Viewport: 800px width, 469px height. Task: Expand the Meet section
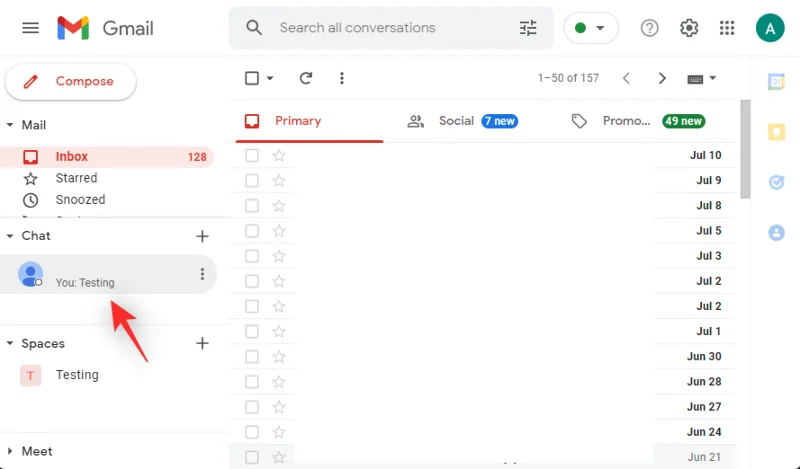(x=10, y=451)
